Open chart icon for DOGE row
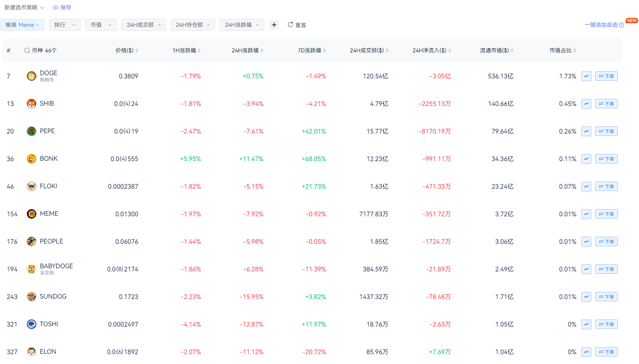 (x=586, y=76)
